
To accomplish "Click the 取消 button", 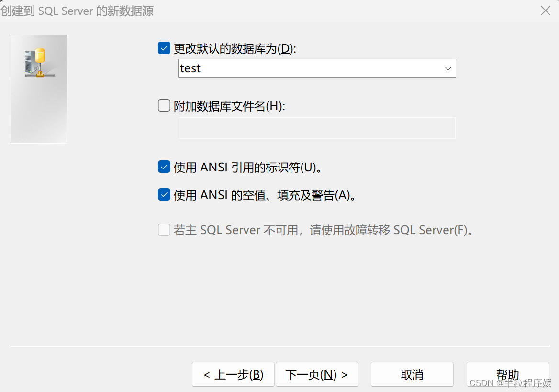I will pos(412,375).
